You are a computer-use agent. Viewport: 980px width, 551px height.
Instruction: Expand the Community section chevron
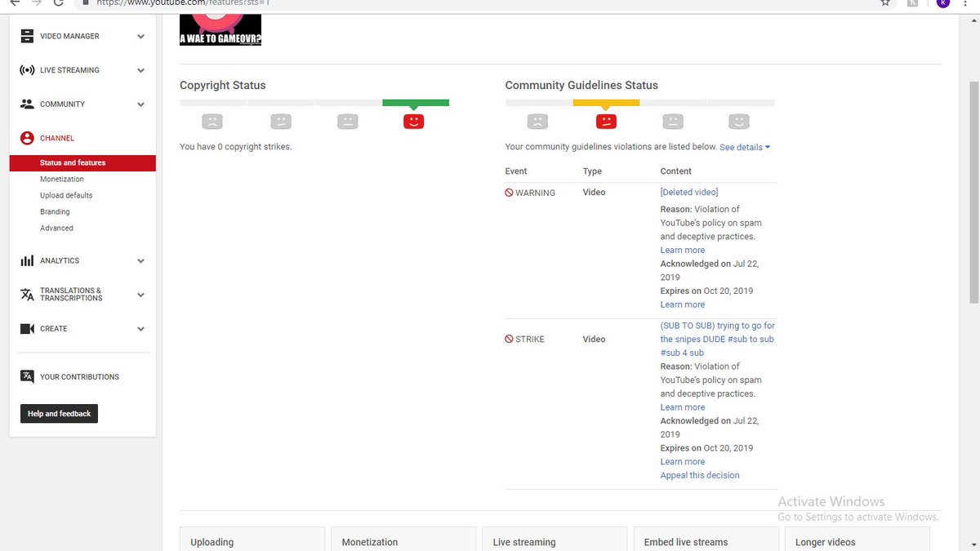141,104
